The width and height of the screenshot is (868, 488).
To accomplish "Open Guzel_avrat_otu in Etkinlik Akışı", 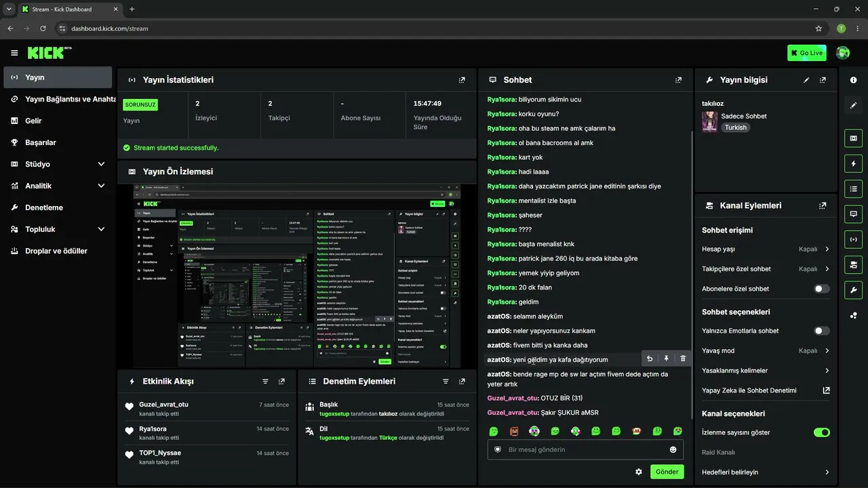I will pyautogui.click(x=163, y=405).
